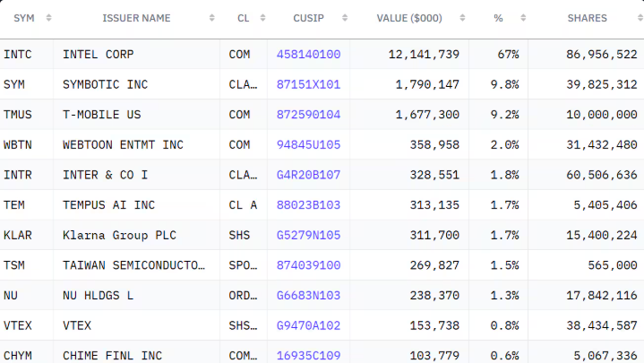Open CUSIP link 87151X101 for Symbotic
The width and height of the screenshot is (644, 363).
308,84
